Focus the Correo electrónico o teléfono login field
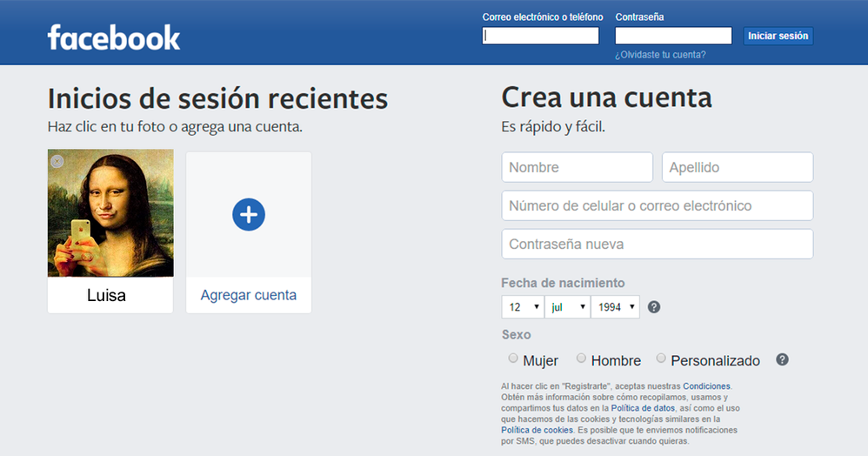 coord(540,36)
